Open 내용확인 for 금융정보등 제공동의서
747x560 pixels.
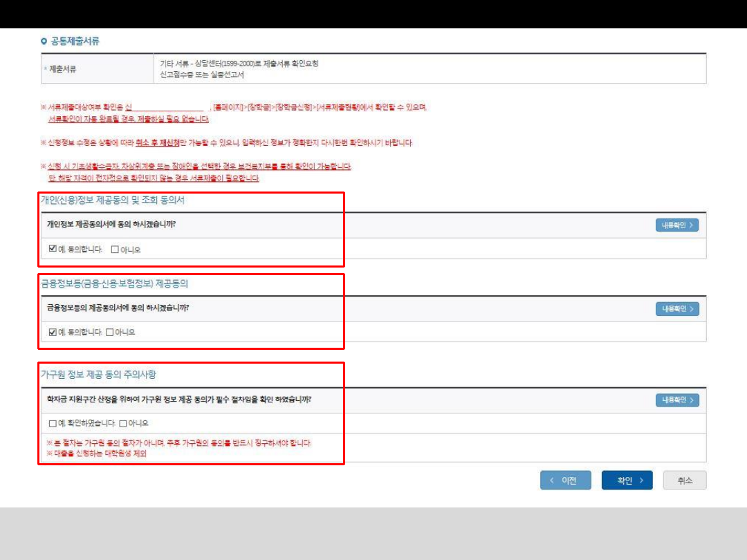pos(676,309)
